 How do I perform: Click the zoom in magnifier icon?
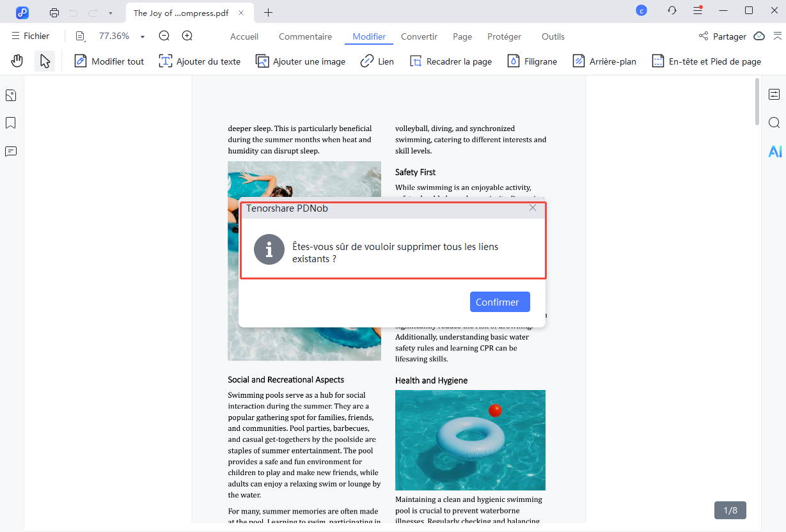click(187, 36)
